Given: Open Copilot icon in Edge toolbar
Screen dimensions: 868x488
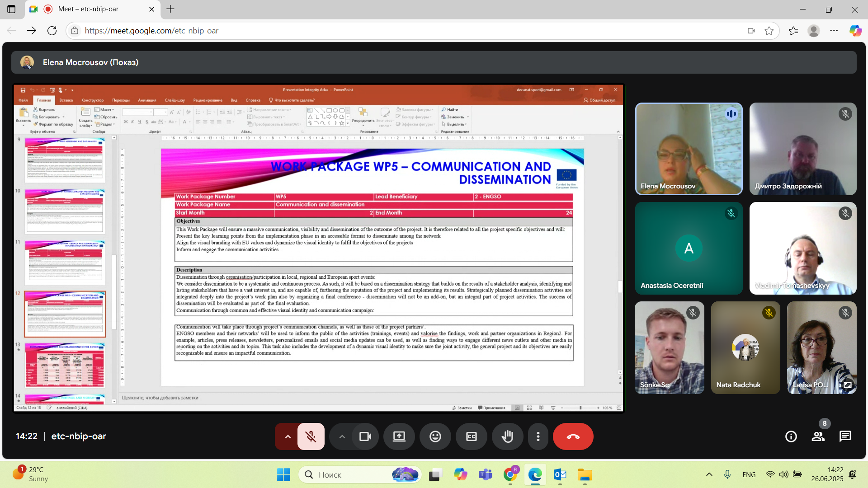Looking at the screenshot, I should click(x=855, y=31).
